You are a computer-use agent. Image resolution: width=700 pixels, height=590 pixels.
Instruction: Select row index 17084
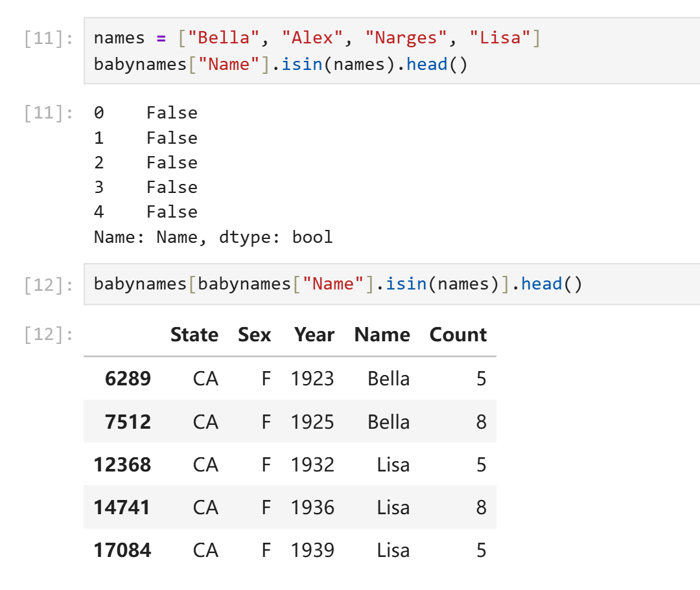coord(122,550)
